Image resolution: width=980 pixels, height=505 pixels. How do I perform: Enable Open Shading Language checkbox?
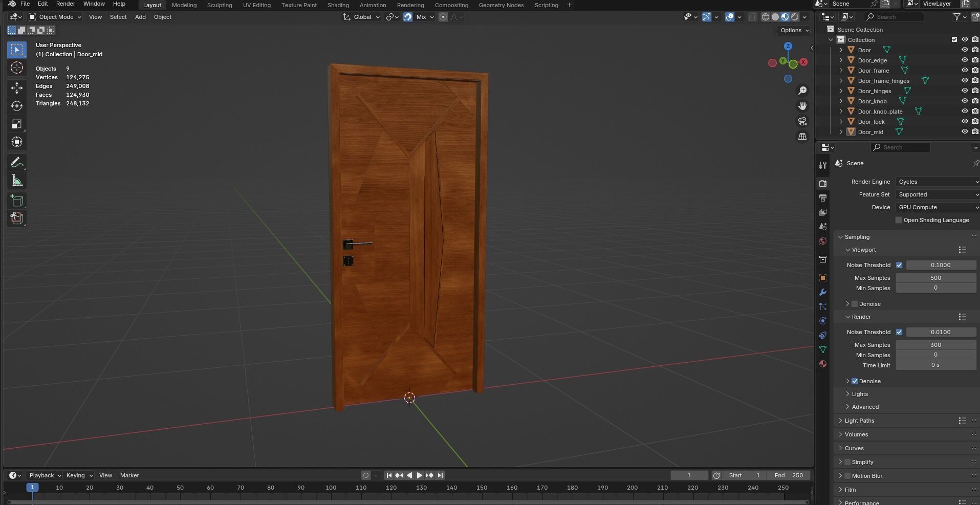pyautogui.click(x=898, y=220)
